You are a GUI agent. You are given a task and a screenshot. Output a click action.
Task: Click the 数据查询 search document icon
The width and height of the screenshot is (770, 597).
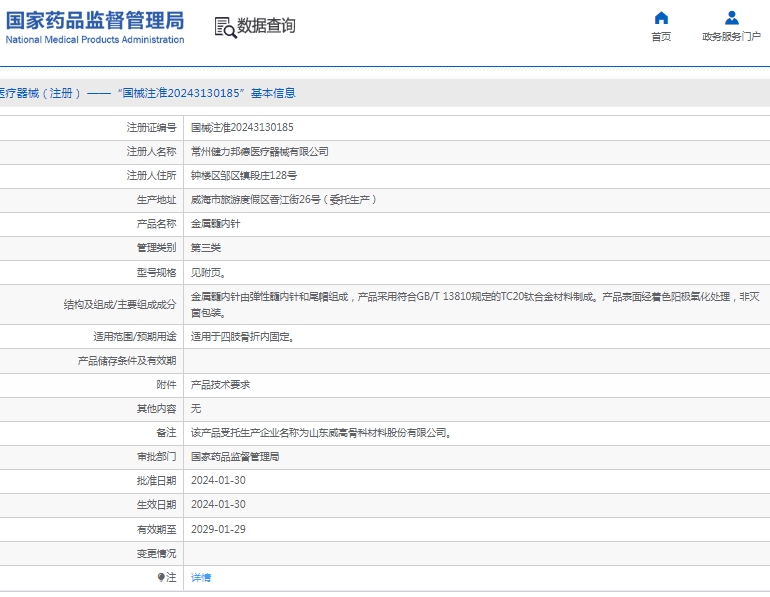[x=225, y=27]
